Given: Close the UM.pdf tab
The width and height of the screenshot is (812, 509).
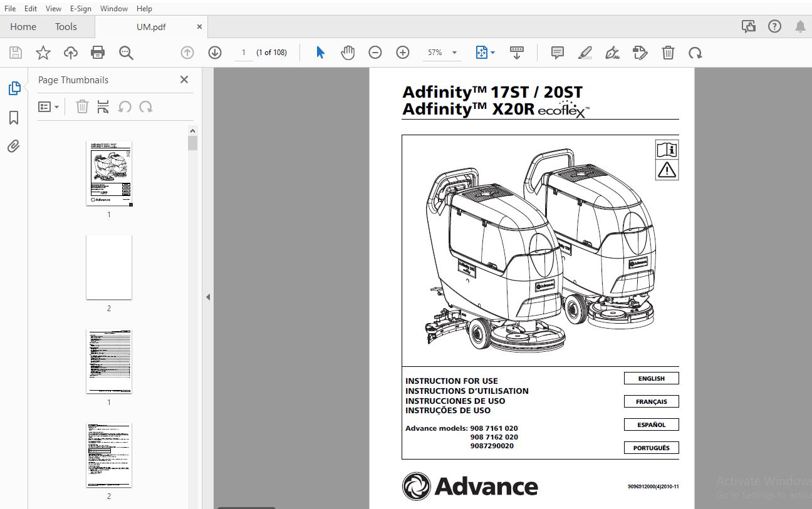Looking at the screenshot, I should pyautogui.click(x=199, y=27).
